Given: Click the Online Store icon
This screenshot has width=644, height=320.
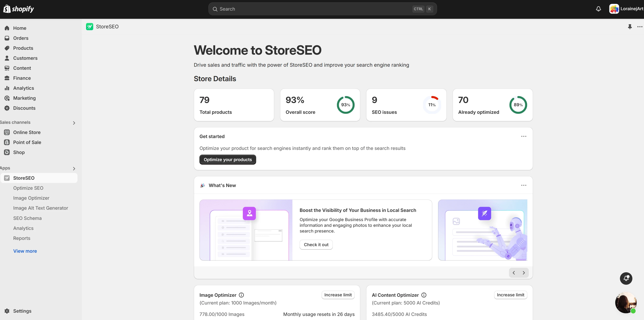Looking at the screenshot, I should (x=7, y=132).
